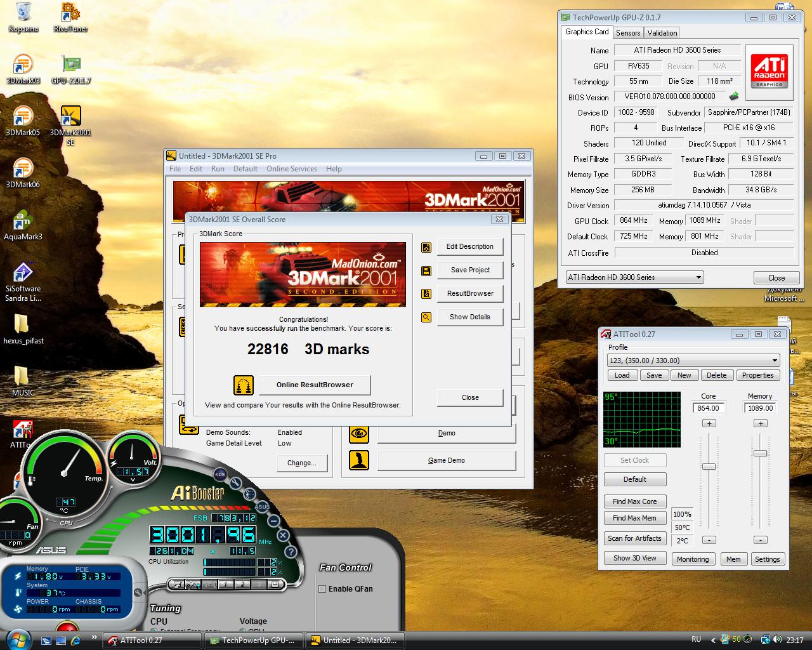Click the Game Demo button

(447, 460)
